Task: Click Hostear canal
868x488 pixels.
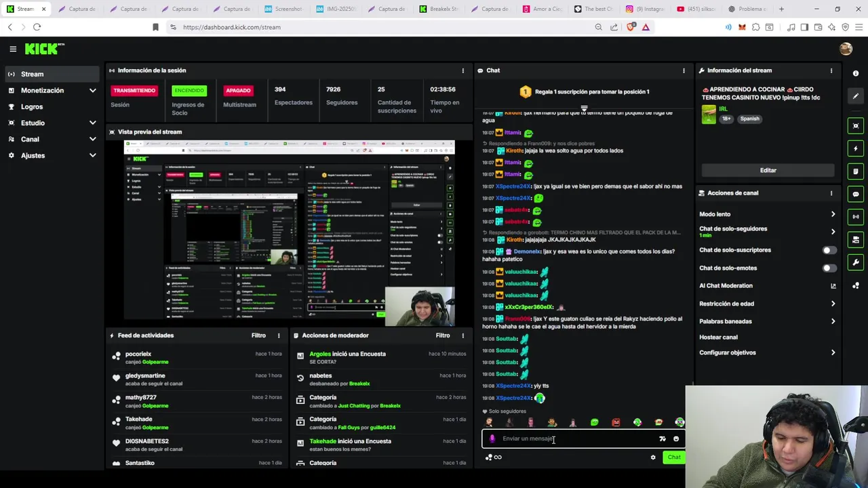Action: click(718, 337)
